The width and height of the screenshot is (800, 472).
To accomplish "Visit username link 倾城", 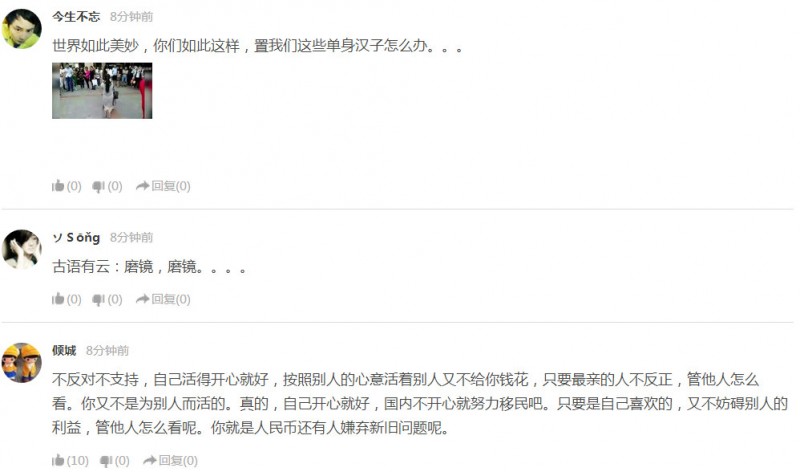I will [64, 351].
